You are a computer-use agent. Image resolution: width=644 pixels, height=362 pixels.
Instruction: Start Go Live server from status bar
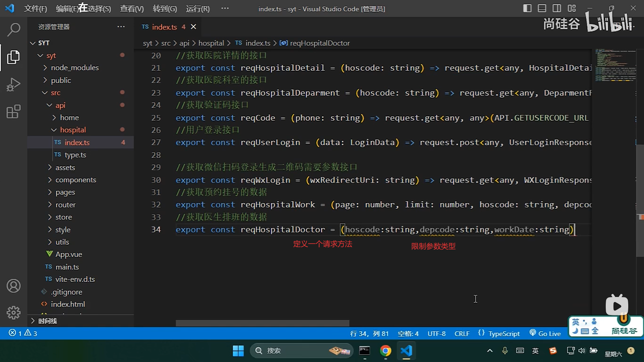click(545, 334)
